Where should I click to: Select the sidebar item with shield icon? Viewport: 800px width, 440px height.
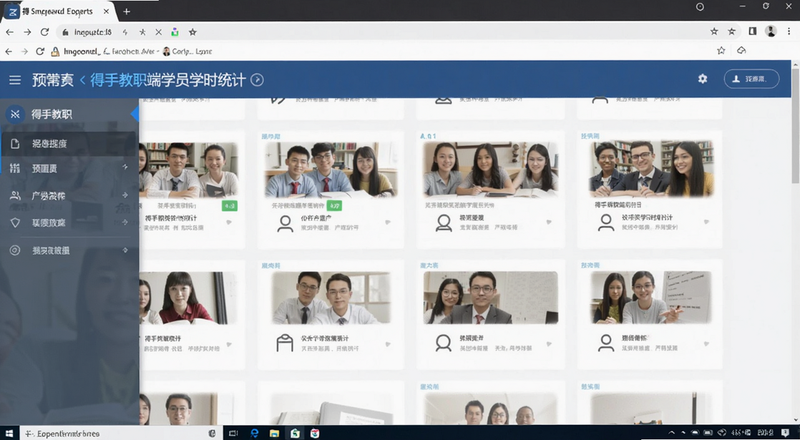[x=69, y=223]
